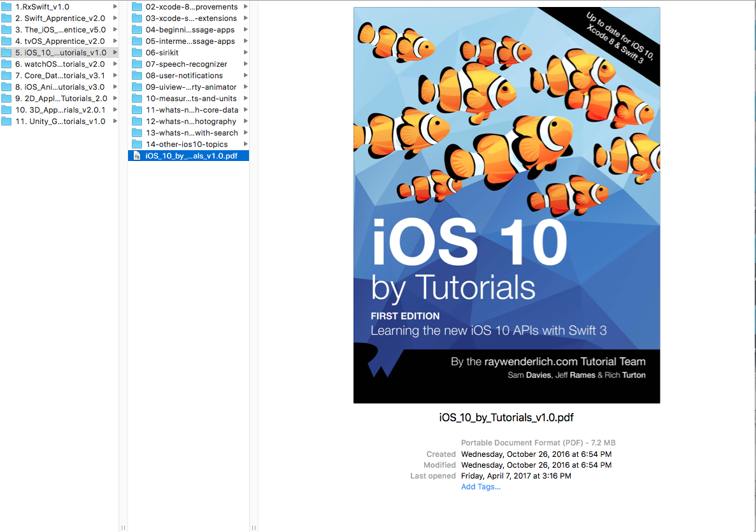Select 11-whats-n...h-core-data folder name
756x532 pixels.
(x=192, y=110)
